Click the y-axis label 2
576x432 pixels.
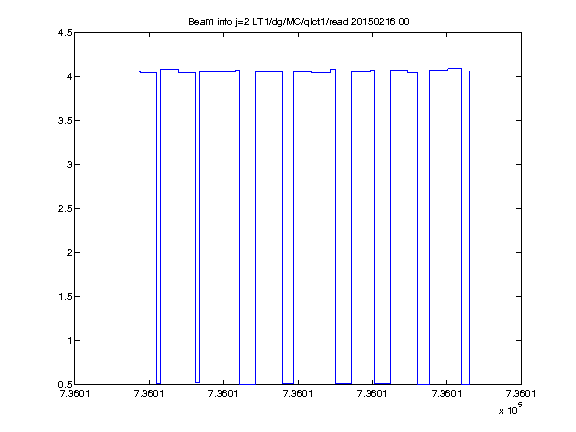69,252
